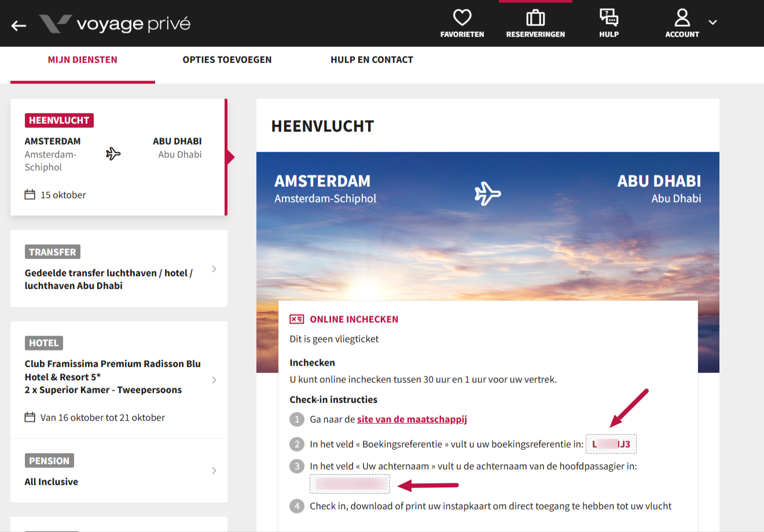This screenshot has width=764, height=532.
Task: Expand the Account dropdown chevron
Action: pos(713,23)
